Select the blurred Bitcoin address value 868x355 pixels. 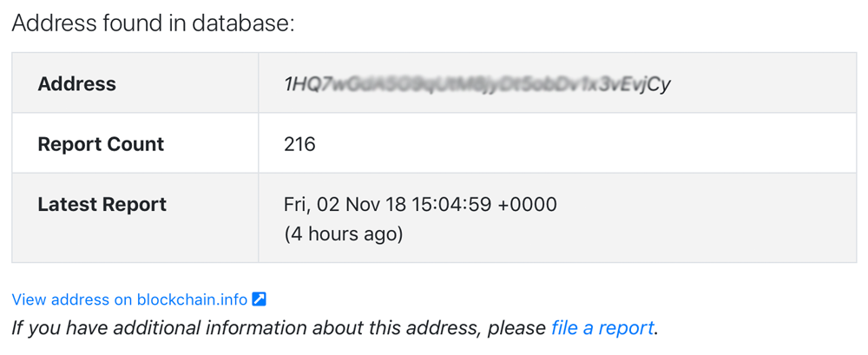click(477, 84)
